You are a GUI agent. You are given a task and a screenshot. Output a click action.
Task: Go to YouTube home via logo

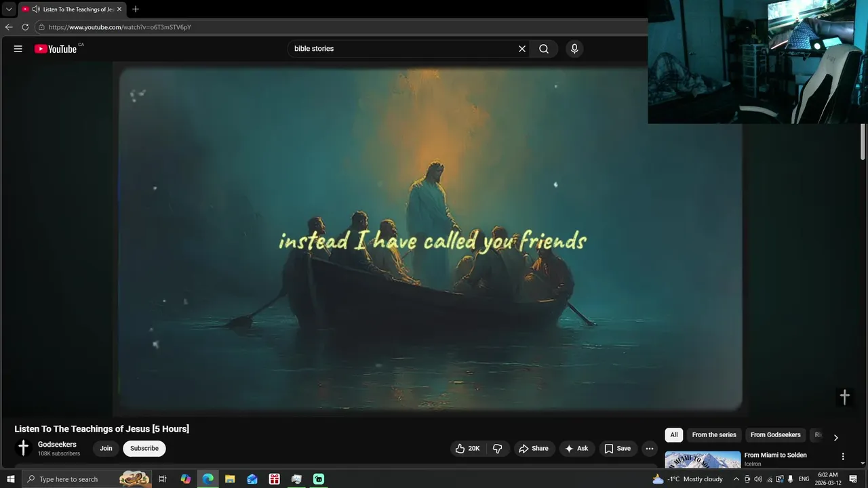pyautogui.click(x=56, y=49)
